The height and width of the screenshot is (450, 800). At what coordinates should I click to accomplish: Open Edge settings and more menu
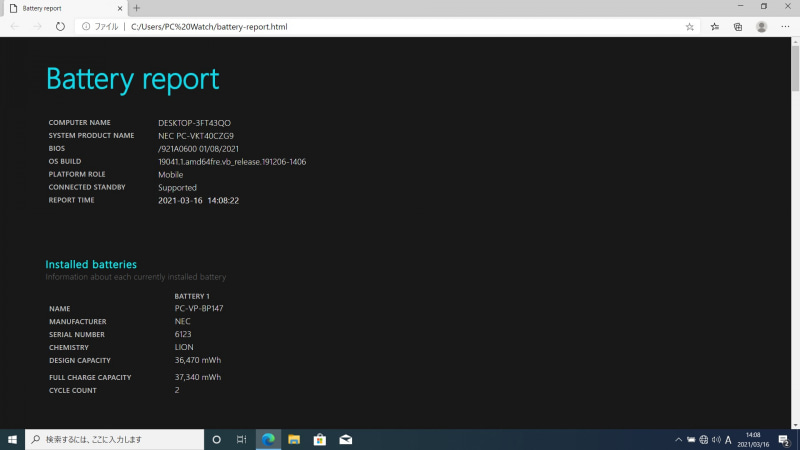pos(785,27)
